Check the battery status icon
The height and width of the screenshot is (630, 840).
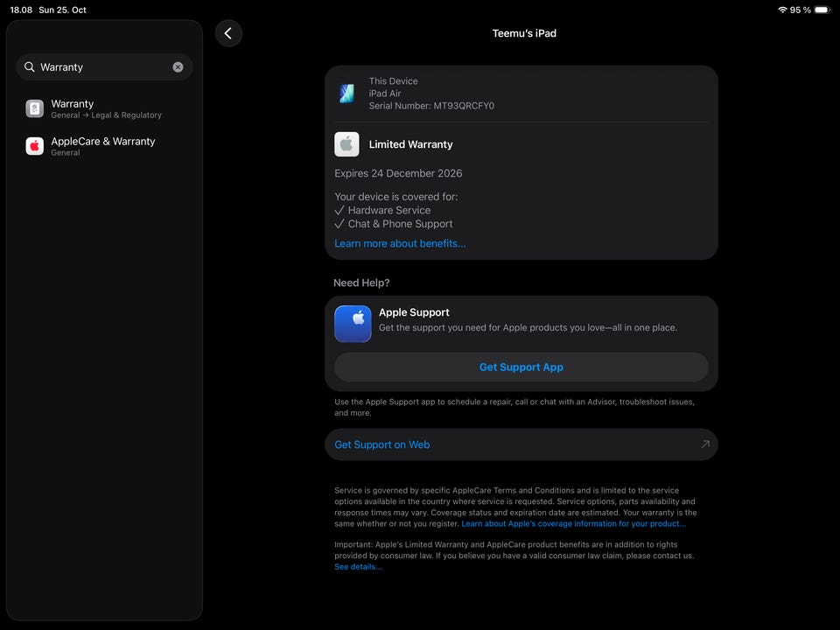coord(822,10)
